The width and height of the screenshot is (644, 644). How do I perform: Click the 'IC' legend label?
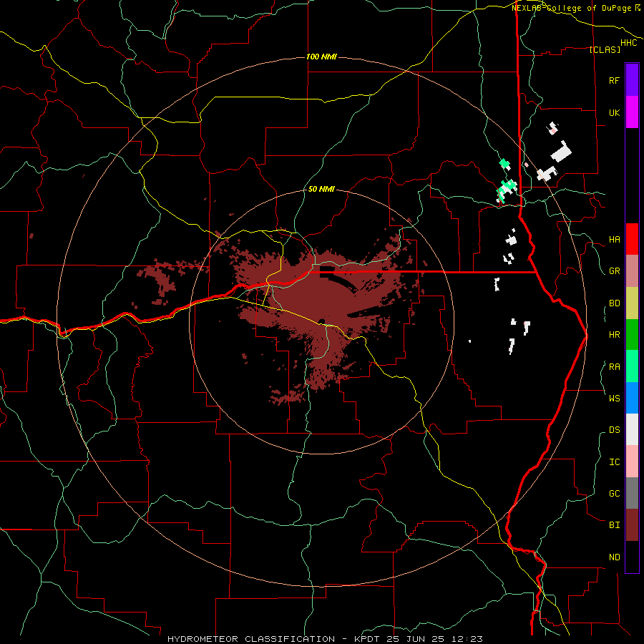click(614, 462)
